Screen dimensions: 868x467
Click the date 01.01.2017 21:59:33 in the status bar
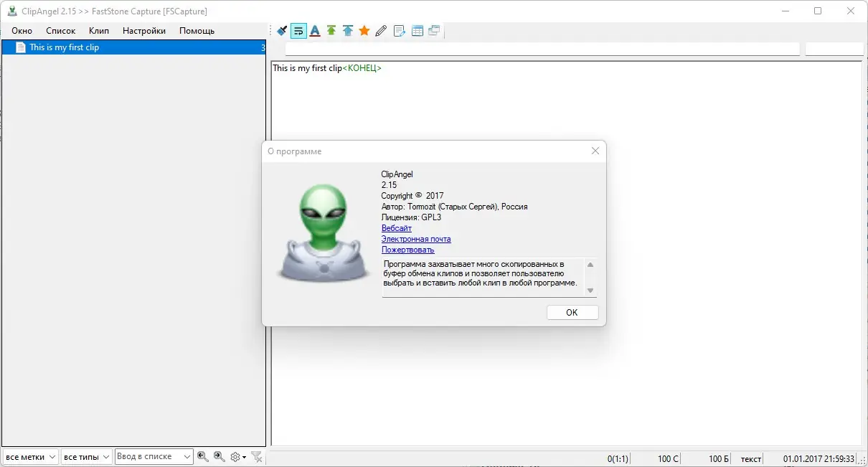point(819,458)
